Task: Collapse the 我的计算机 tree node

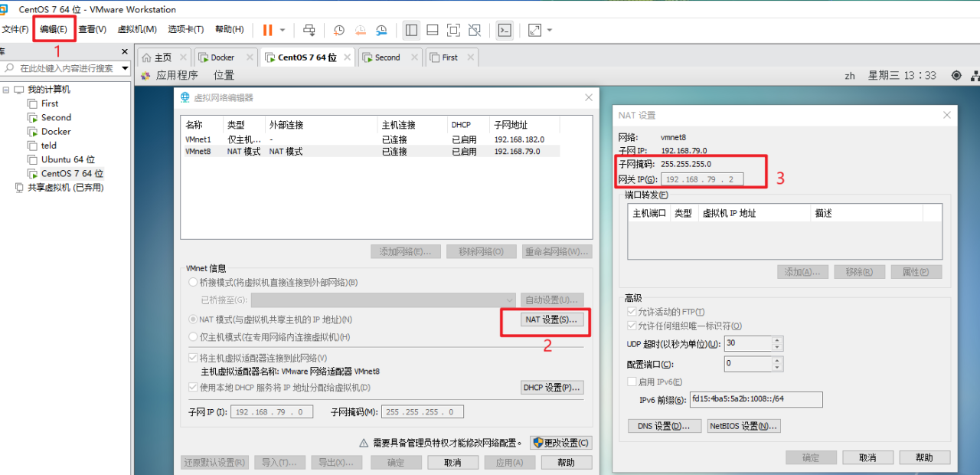Action: click(6, 90)
